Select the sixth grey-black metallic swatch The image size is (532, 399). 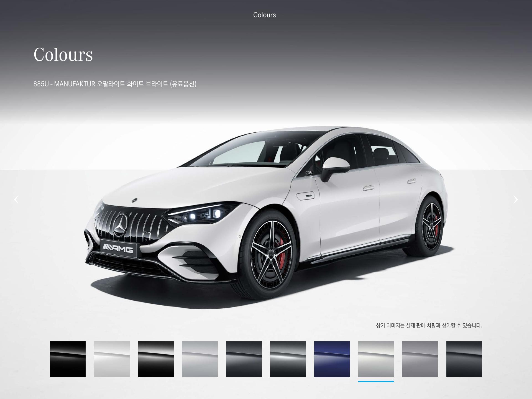click(x=288, y=359)
